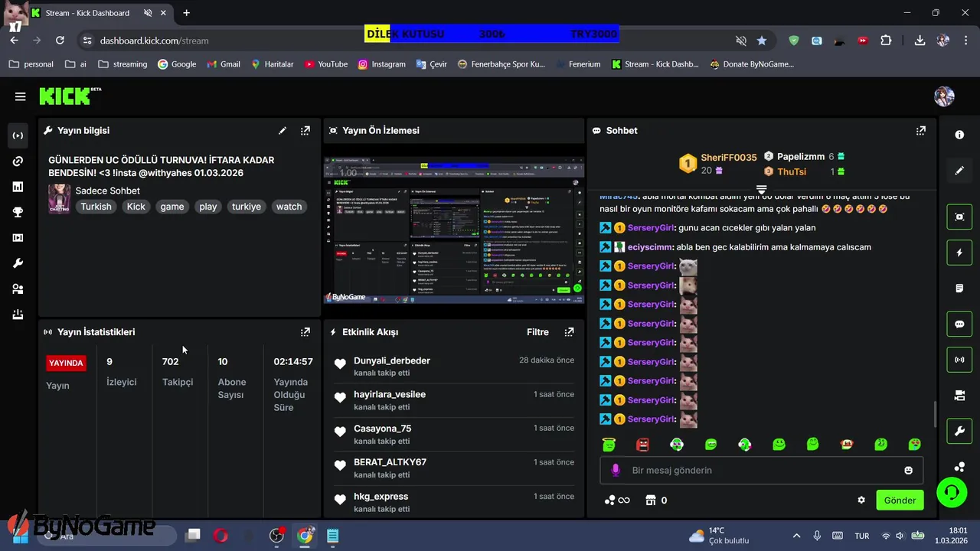Click the Dunyali_derbeder follow event
Image resolution: width=980 pixels, height=551 pixels.
coord(454,367)
